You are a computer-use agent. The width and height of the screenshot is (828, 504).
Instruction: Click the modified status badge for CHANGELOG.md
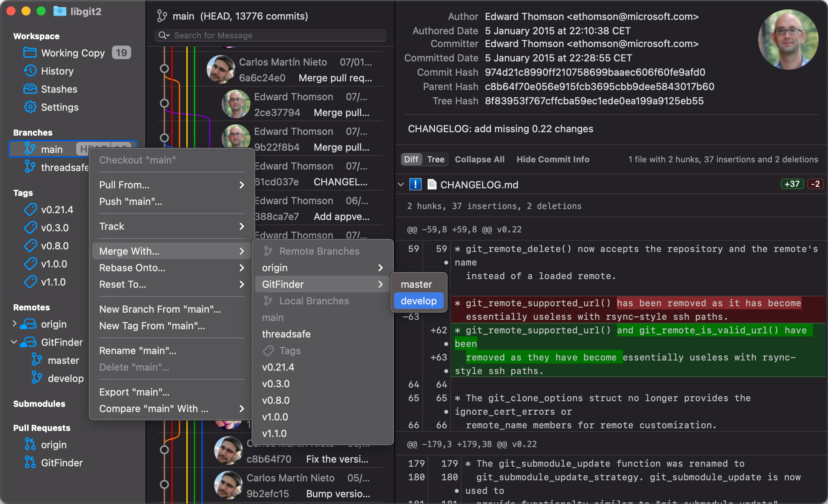pyautogui.click(x=415, y=185)
